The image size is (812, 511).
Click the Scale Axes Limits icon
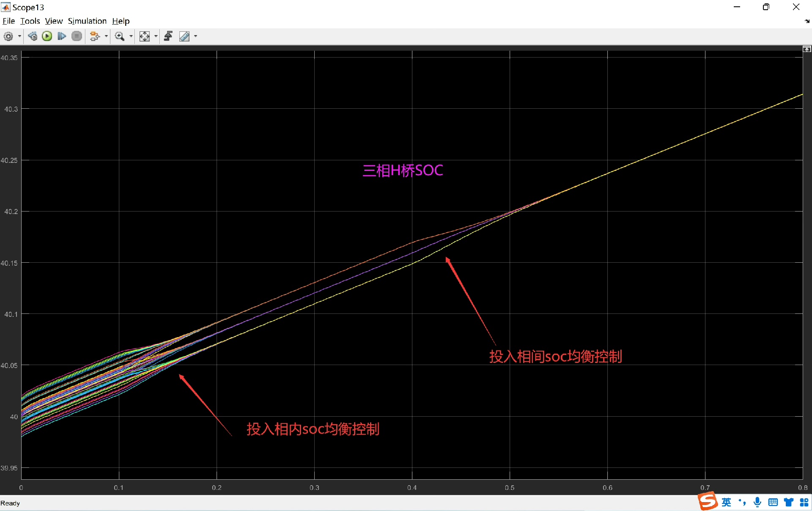coord(145,36)
